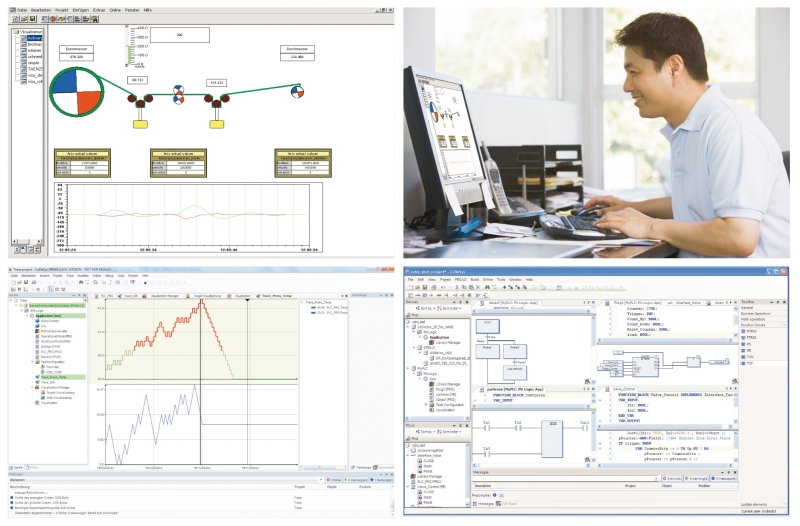Click the Find button in the Devices panel
The height and width of the screenshot is (526, 800).
pos(413,315)
